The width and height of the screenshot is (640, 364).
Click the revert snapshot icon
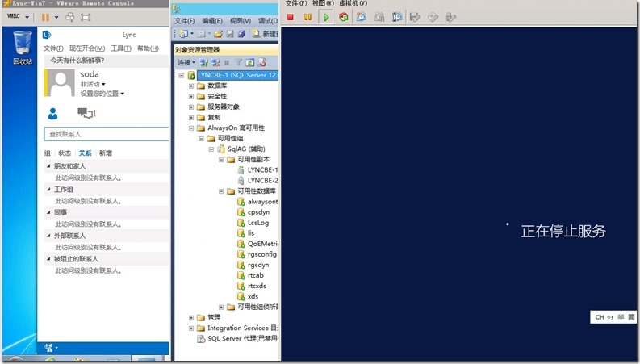[379, 17]
